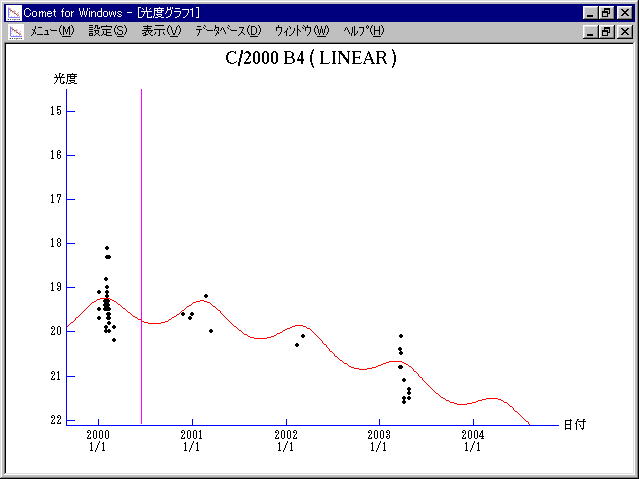639x479 pixels.
Task: Close the 光度グラフ1 child window
Action: click(624, 31)
